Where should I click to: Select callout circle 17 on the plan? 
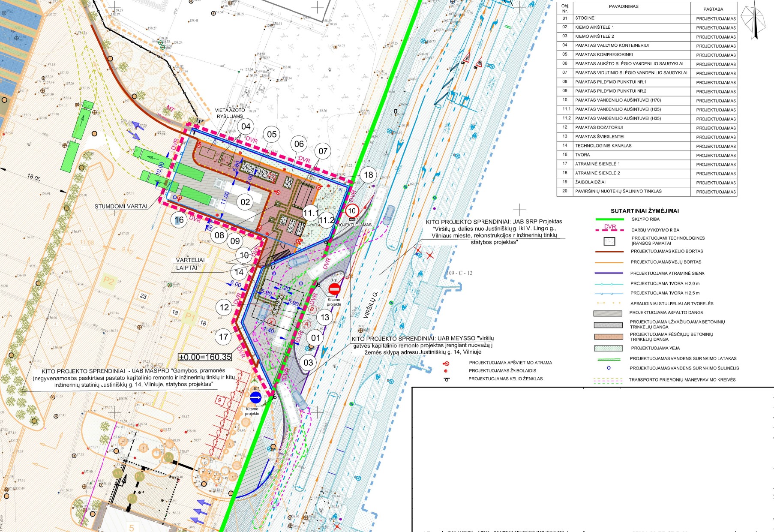(223, 337)
